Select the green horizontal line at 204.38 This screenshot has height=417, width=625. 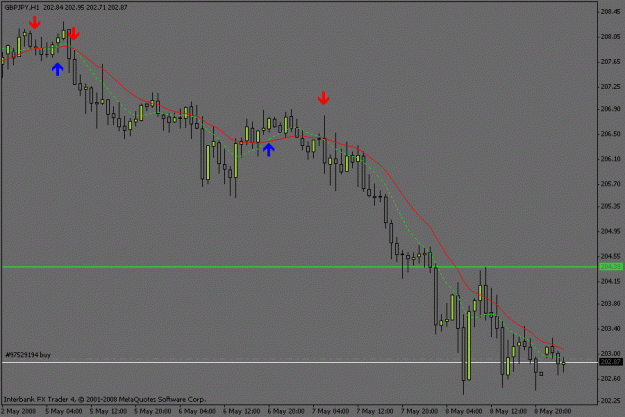pyautogui.click(x=300, y=267)
